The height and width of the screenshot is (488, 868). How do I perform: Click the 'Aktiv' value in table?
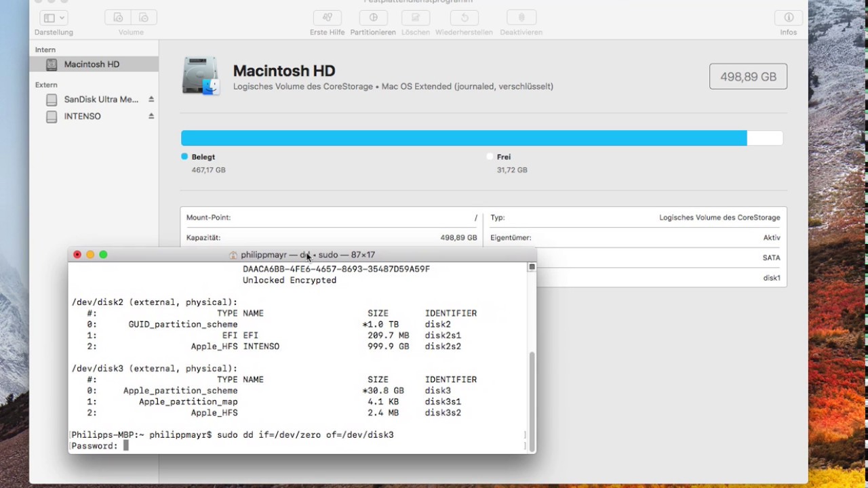point(772,238)
